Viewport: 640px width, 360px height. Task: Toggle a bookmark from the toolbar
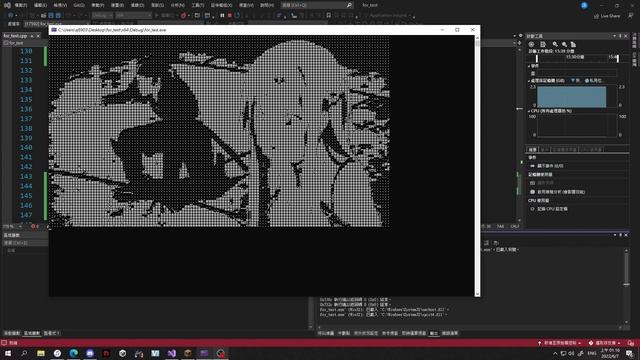point(329,16)
